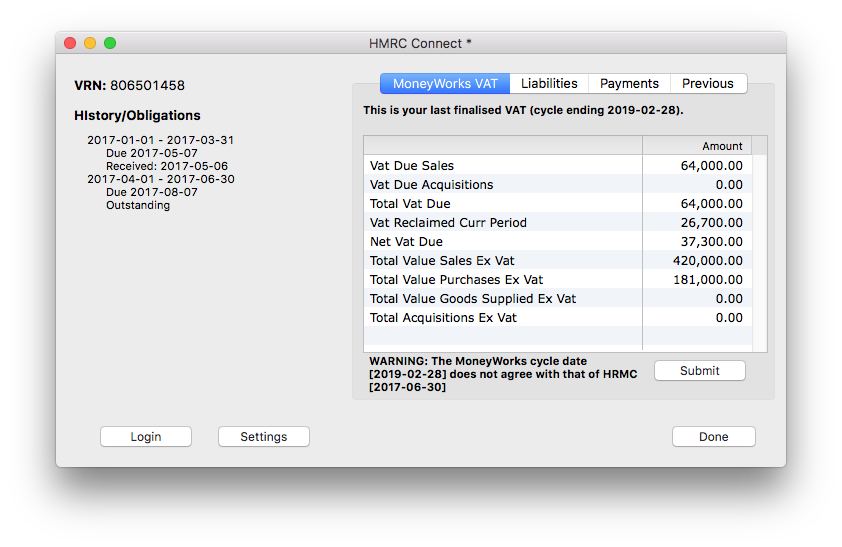Click the History/Obligations heading
Viewport: 842px width, 547px height.
(137, 115)
